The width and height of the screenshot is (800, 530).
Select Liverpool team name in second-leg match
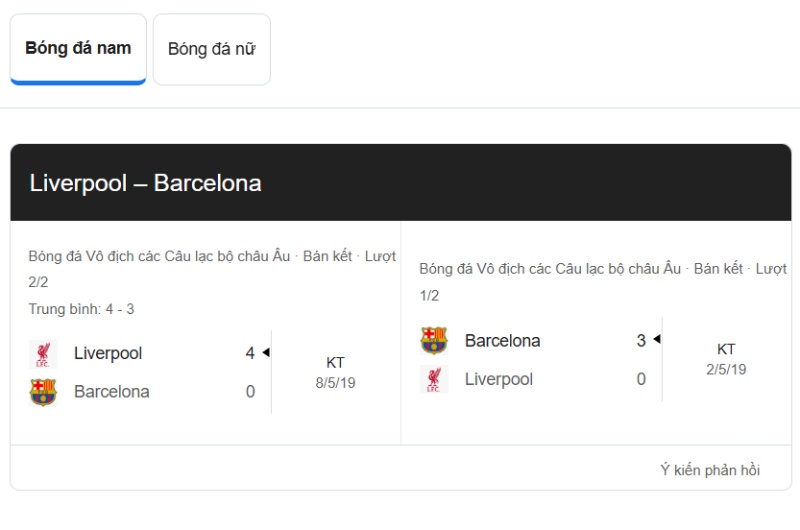(108, 353)
